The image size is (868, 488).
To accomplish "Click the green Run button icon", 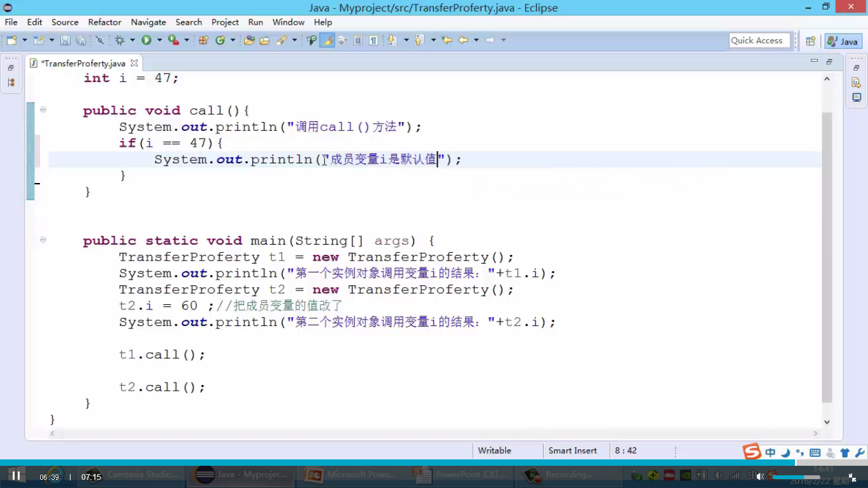I will pos(147,40).
